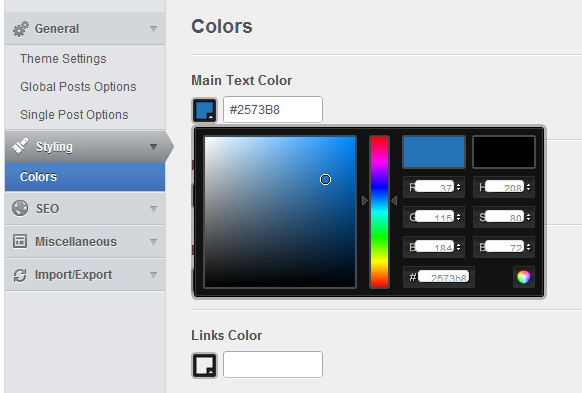Click the General gear icon

[x=20, y=29]
